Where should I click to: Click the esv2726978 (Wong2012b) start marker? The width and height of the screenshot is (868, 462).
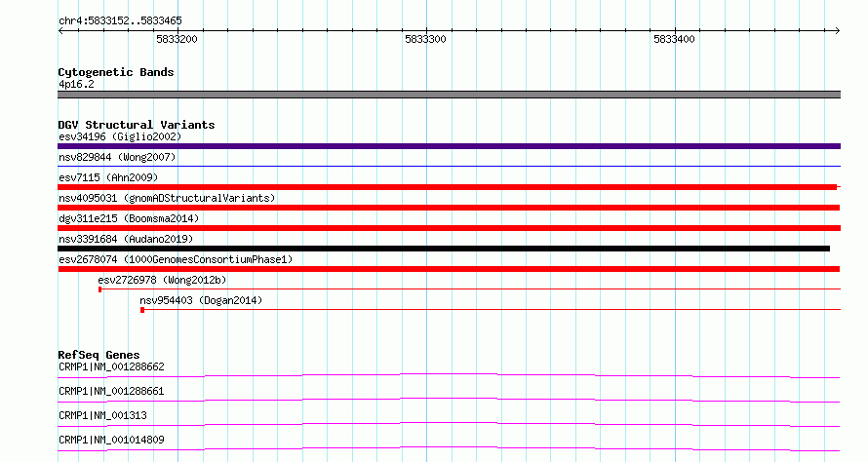(99, 289)
